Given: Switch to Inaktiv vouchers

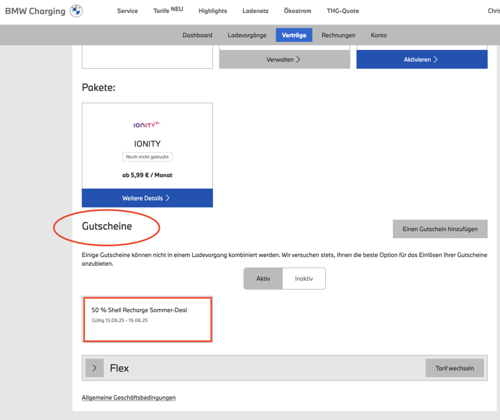Looking at the screenshot, I should pyautogui.click(x=304, y=278).
